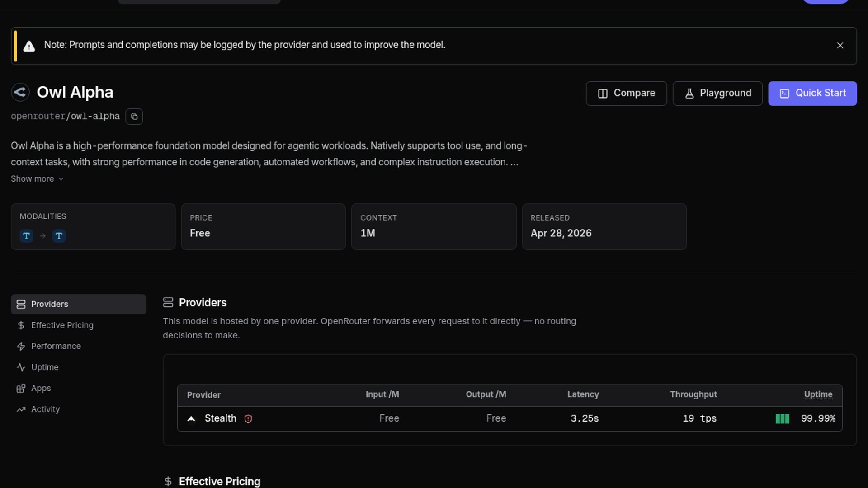Click the warning triangle icon in the note

[29, 46]
